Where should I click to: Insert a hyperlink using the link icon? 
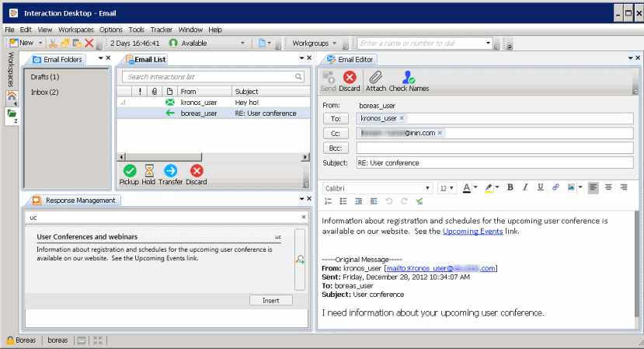[x=555, y=187]
